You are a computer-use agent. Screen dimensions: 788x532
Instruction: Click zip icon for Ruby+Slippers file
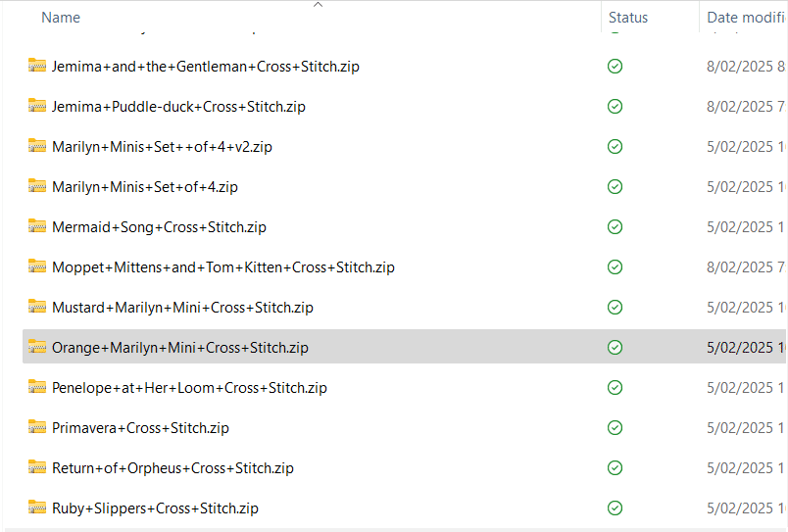coord(37,508)
